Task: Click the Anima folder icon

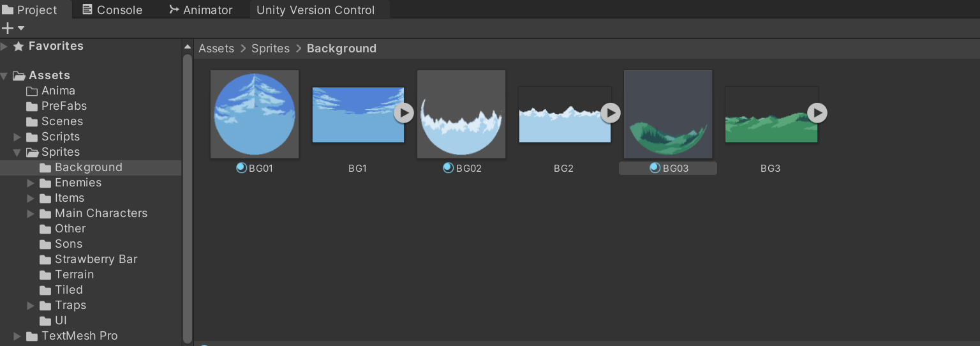Action: coord(32,91)
